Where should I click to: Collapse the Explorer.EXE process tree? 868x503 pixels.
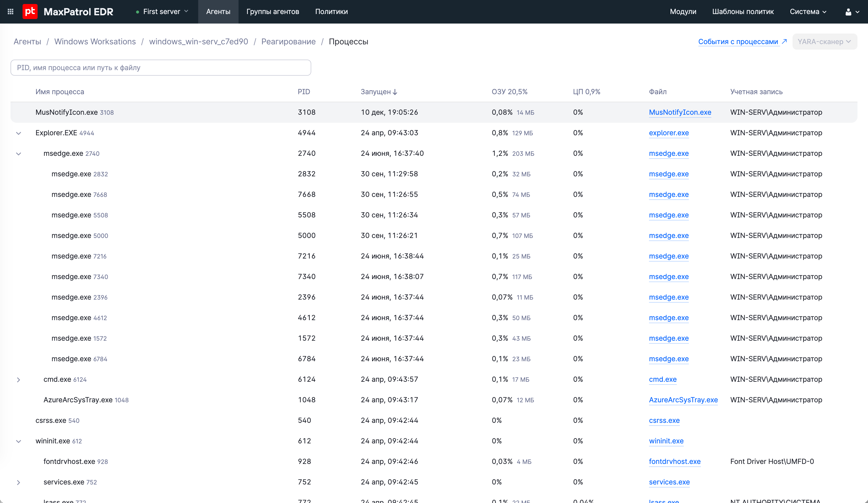pyautogui.click(x=19, y=133)
